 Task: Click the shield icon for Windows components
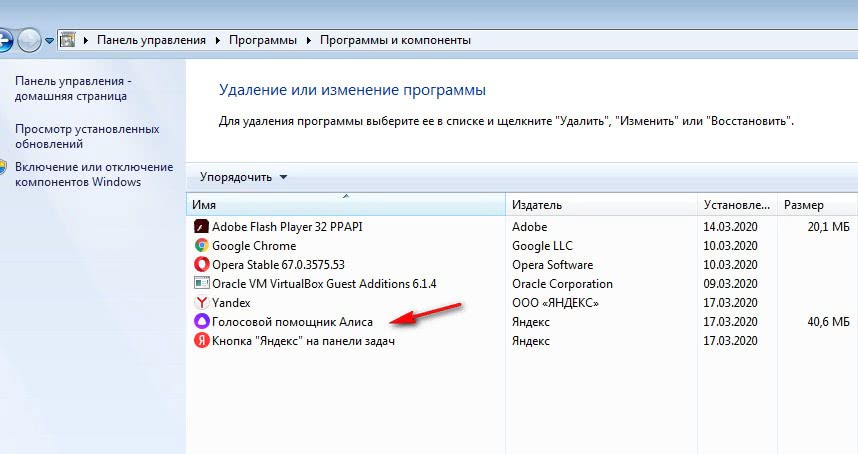pyautogui.click(x=5, y=168)
